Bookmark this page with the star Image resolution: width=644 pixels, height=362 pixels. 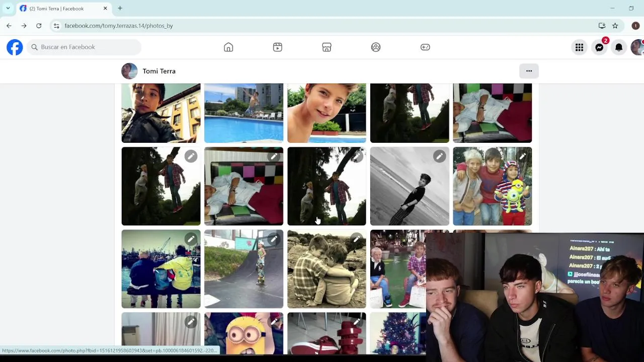click(x=615, y=26)
